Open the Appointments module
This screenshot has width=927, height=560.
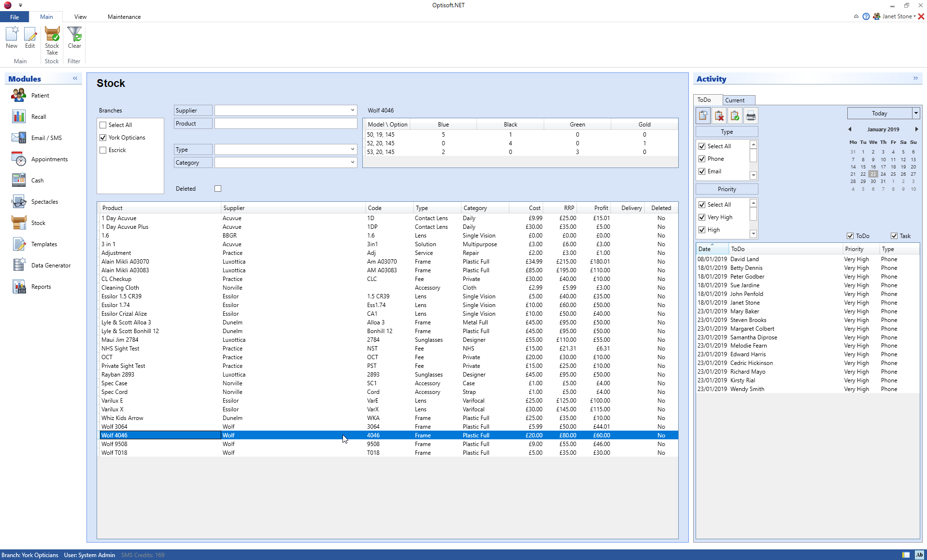(x=49, y=159)
